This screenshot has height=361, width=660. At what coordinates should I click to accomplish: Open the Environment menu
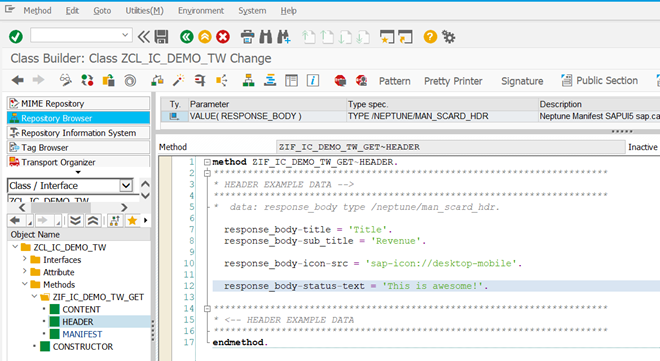[x=201, y=11]
